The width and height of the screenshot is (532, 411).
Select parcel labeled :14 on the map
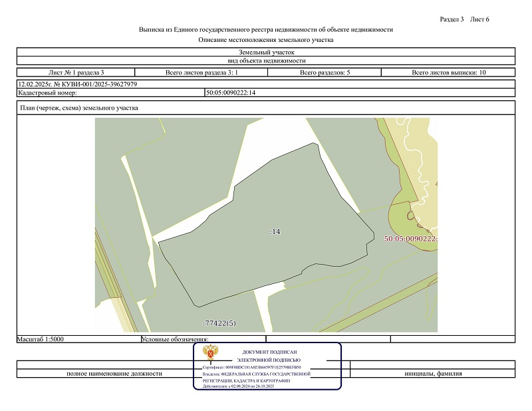(x=275, y=231)
